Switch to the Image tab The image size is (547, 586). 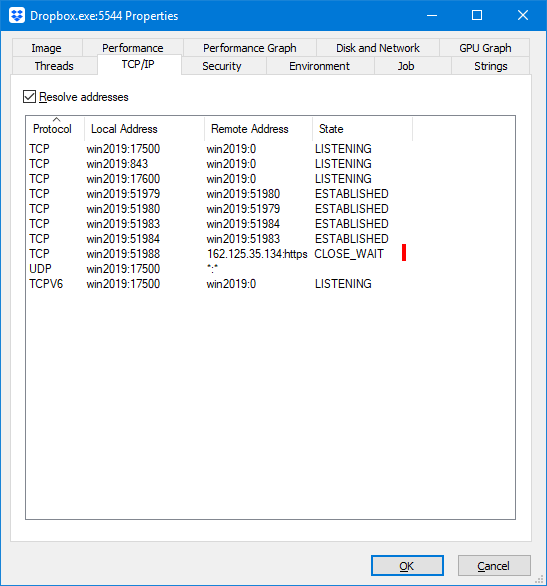47,48
